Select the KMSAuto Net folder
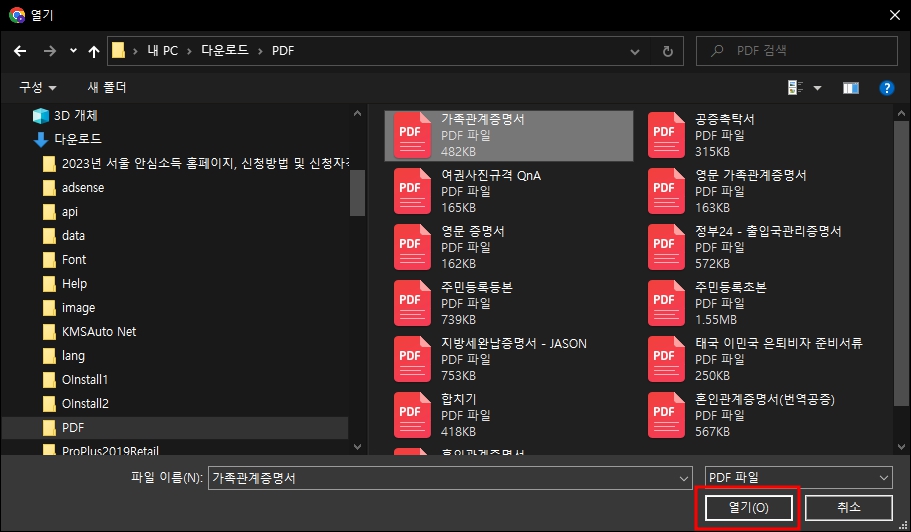 click(x=99, y=332)
